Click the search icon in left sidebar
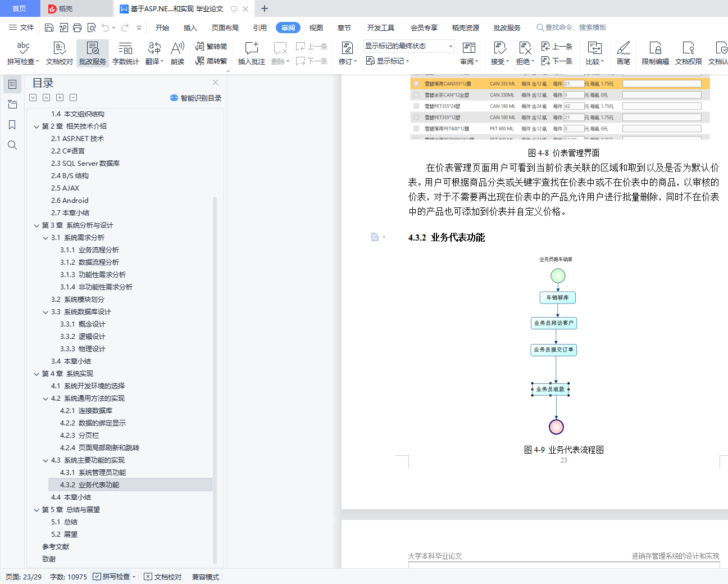728x584 pixels. point(12,145)
